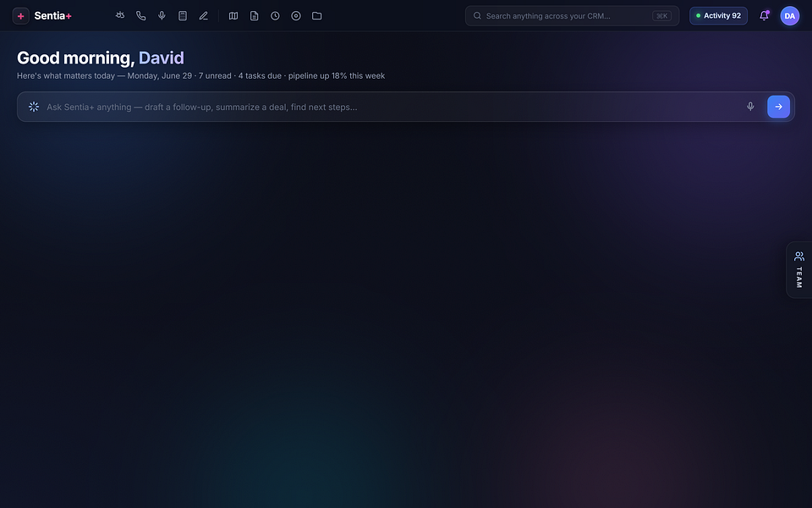This screenshot has height=508, width=812.
Task: Focus the CRM search field
Action: (x=572, y=16)
